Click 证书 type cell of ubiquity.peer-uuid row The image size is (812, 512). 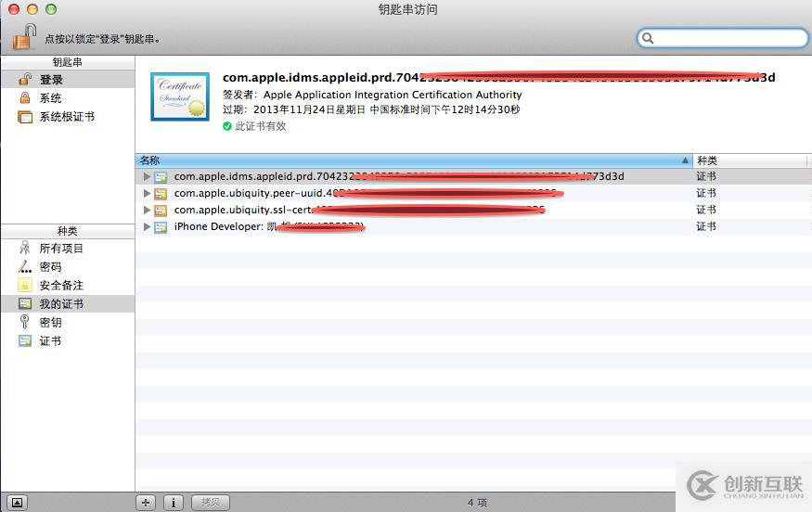point(706,193)
